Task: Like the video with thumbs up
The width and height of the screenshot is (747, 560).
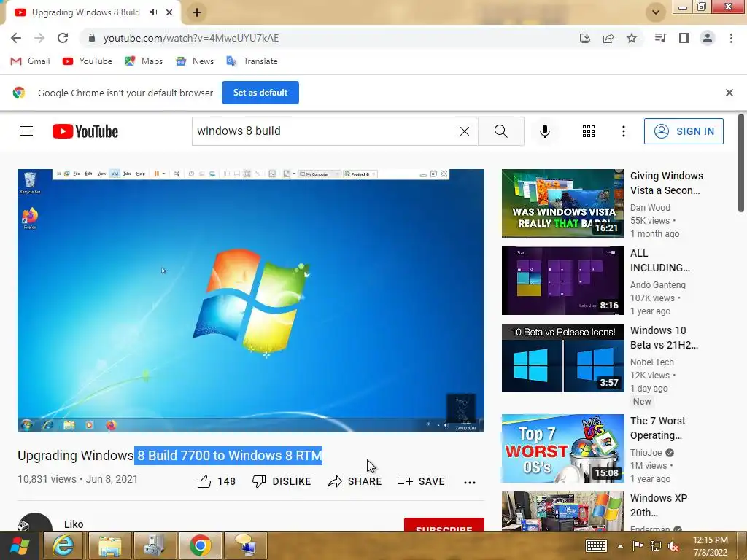Action: click(216, 481)
